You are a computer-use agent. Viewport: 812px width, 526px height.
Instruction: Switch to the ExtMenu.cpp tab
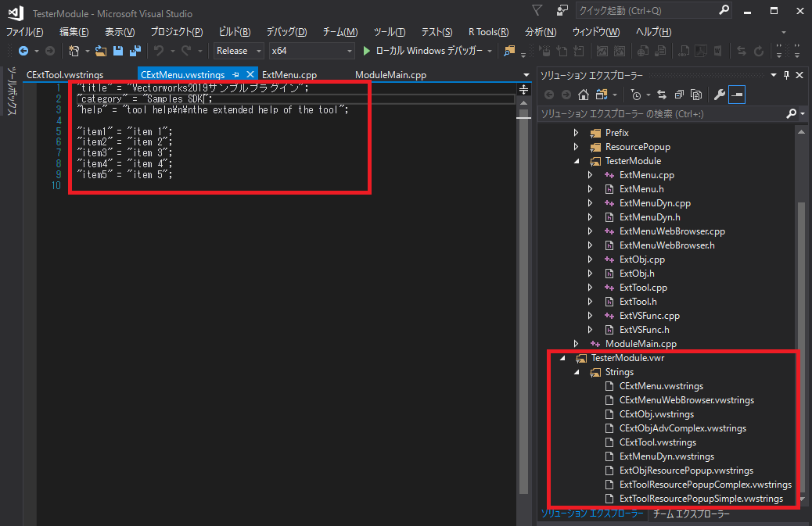(289, 75)
